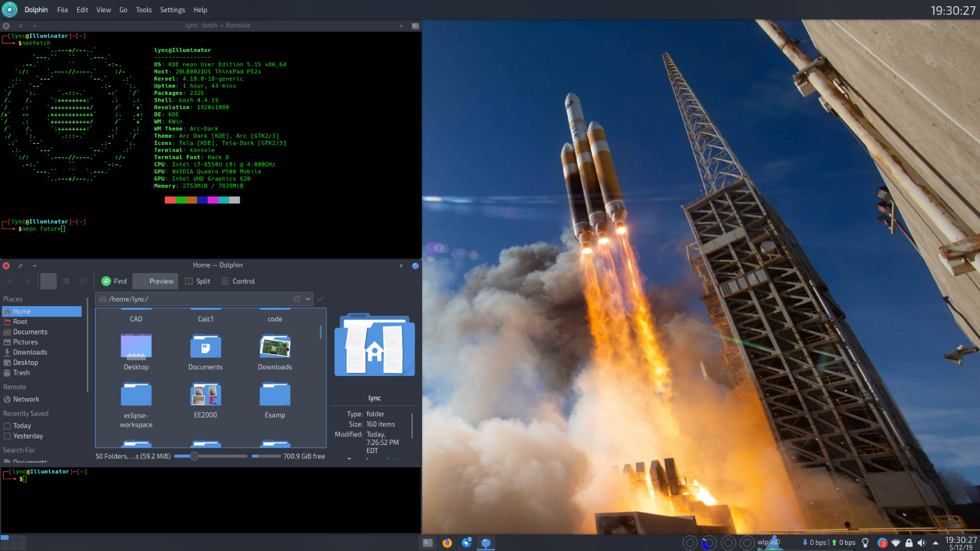Open Konsole from the taskbar
Screen dimensions: 980x551
tap(428, 542)
